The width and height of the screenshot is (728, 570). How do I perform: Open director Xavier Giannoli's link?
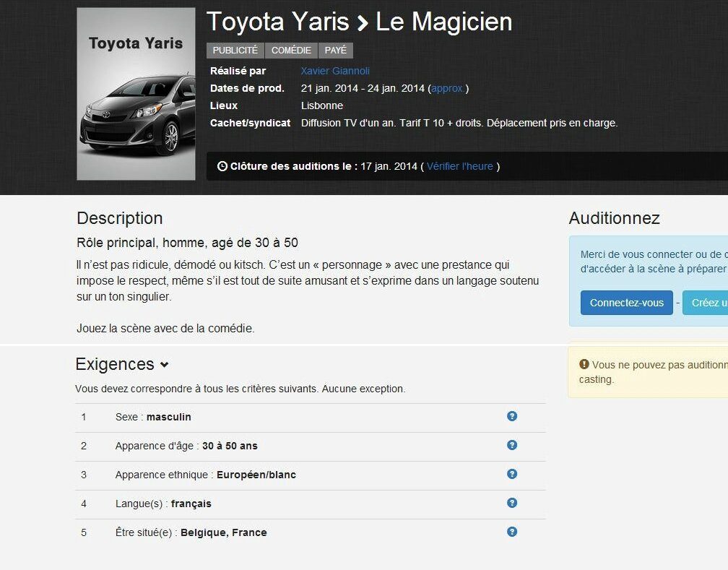click(x=335, y=71)
